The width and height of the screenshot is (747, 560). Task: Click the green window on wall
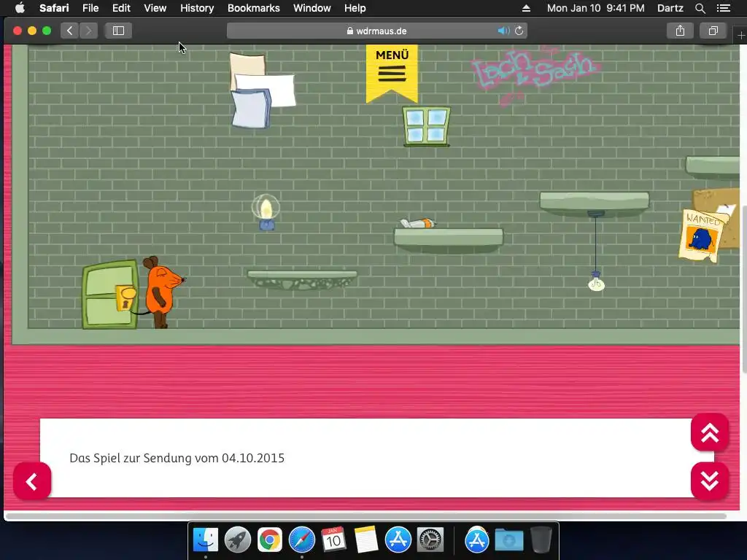point(426,126)
